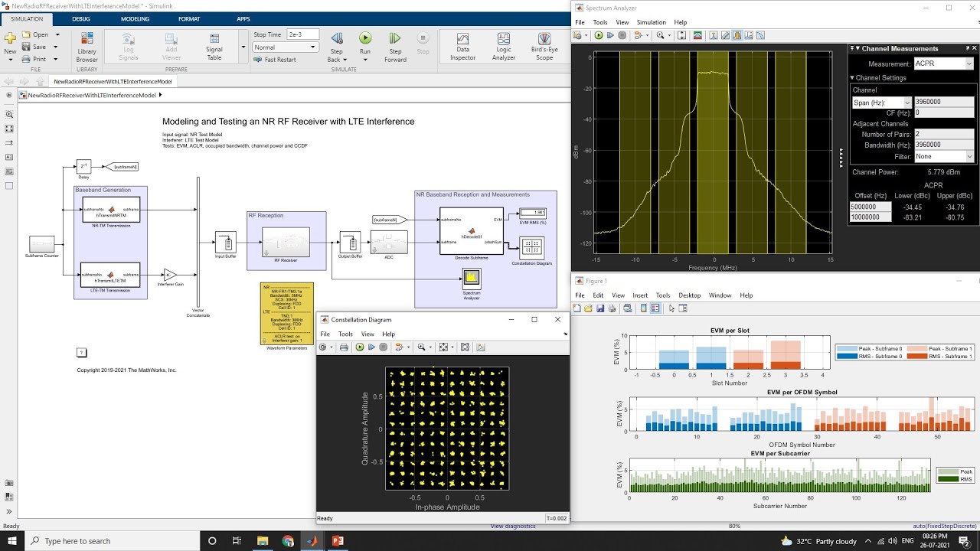This screenshot has width=980, height=551.
Task: Open the Filter dropdown set to None
Action: coord(944,157)
